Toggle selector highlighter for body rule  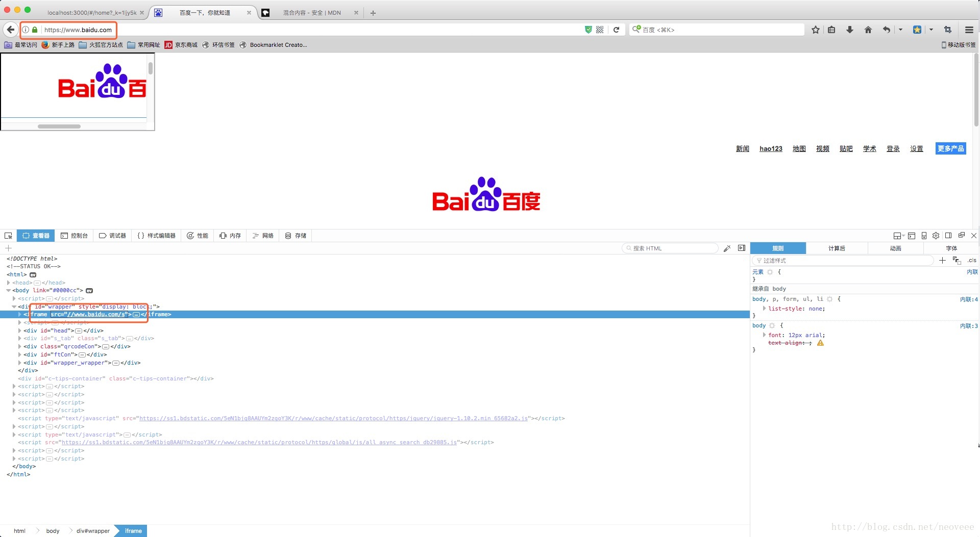(772, 326)
